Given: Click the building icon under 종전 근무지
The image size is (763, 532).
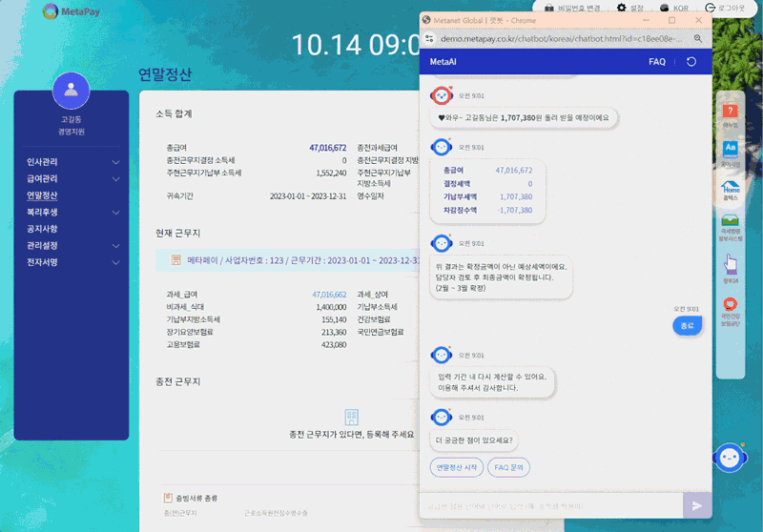Looking at the screenshot, I should pos(351,418).
